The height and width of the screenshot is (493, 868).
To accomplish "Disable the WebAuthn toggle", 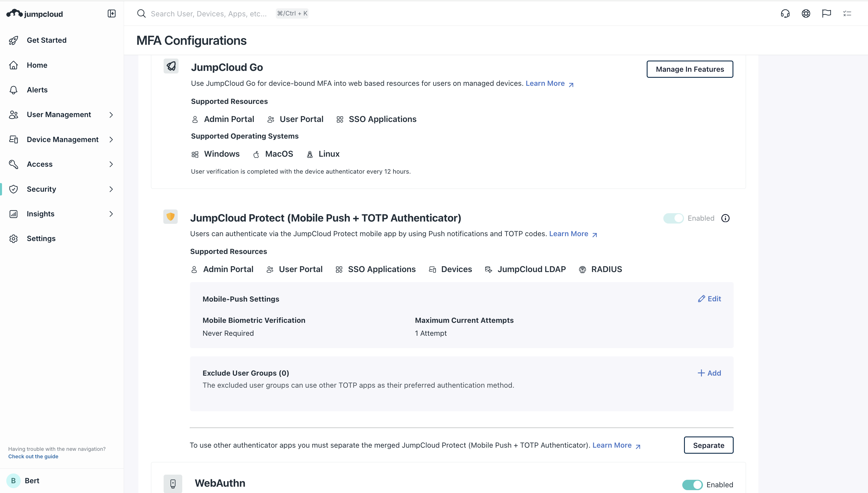I will (692, 485).
